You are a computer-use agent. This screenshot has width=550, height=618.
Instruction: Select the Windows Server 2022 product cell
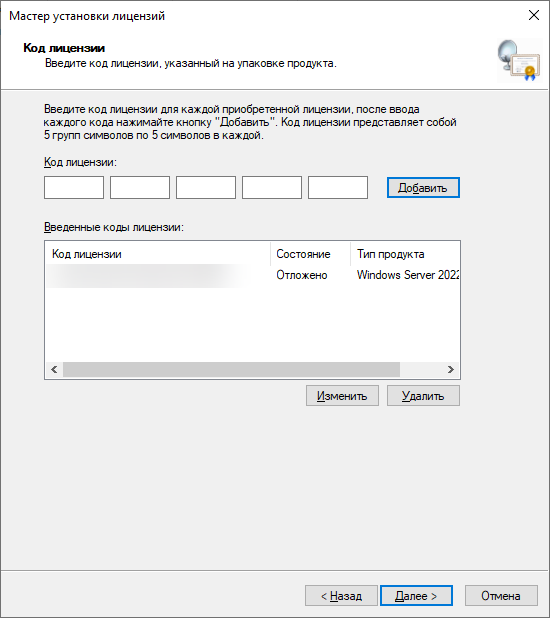[x=408, y=275]
